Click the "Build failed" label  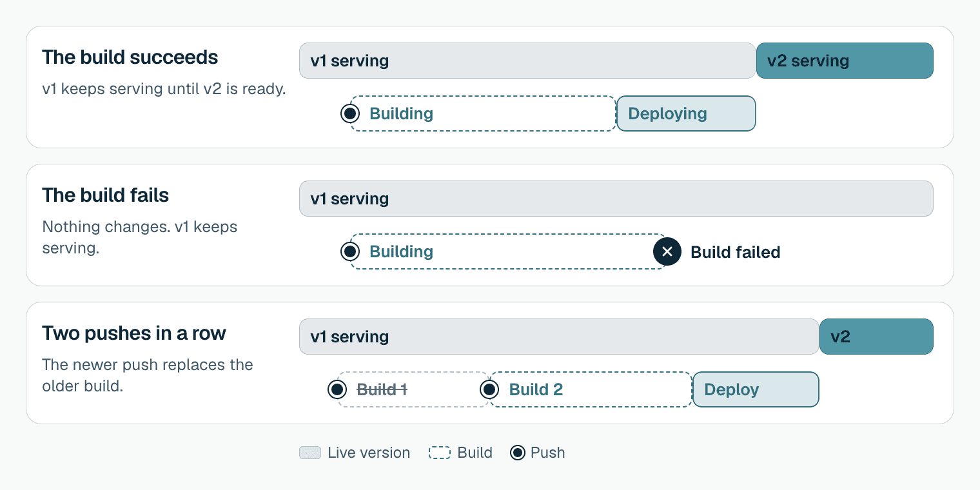pyautogui.click(x=736, y=252)
